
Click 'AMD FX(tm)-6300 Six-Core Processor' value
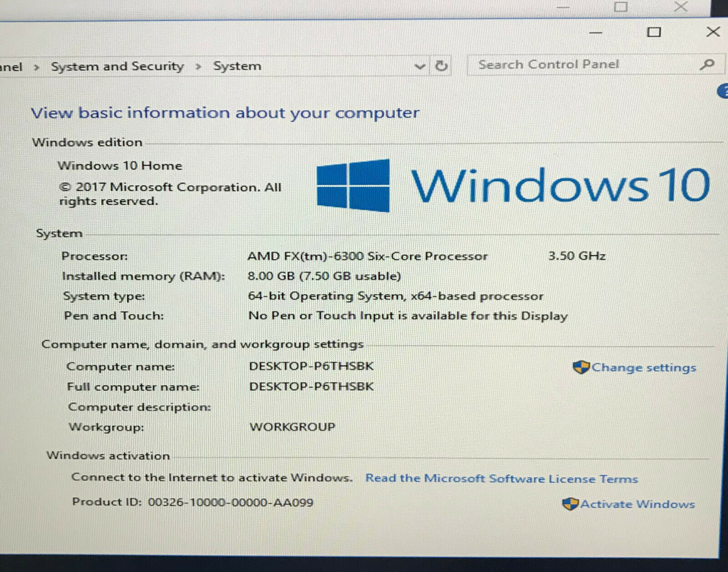point(368,256)
